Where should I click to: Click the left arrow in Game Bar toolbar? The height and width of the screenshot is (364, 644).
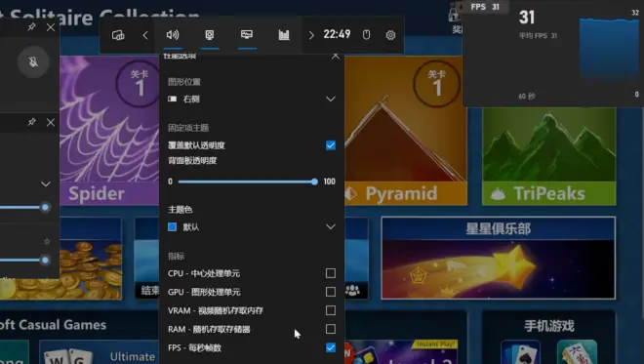[x=145, y=35]
